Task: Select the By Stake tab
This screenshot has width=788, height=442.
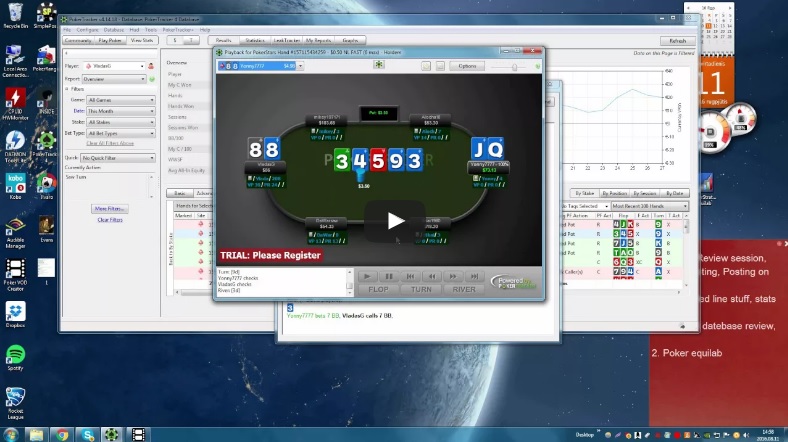Action: point(584,193)
